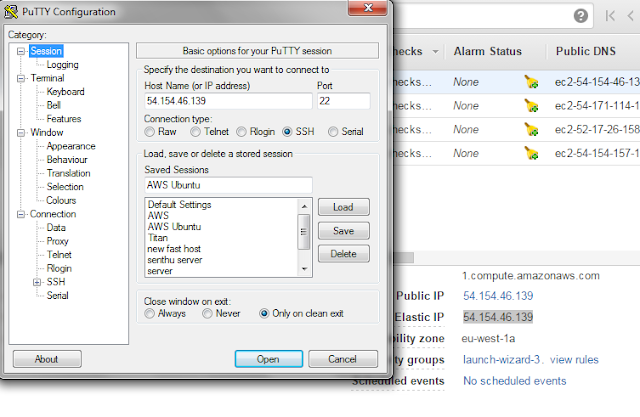The height and width of the screenshot is (417, 640).
Task: Go to first page arrow in AWS console
Action: [x=610, y=16]
